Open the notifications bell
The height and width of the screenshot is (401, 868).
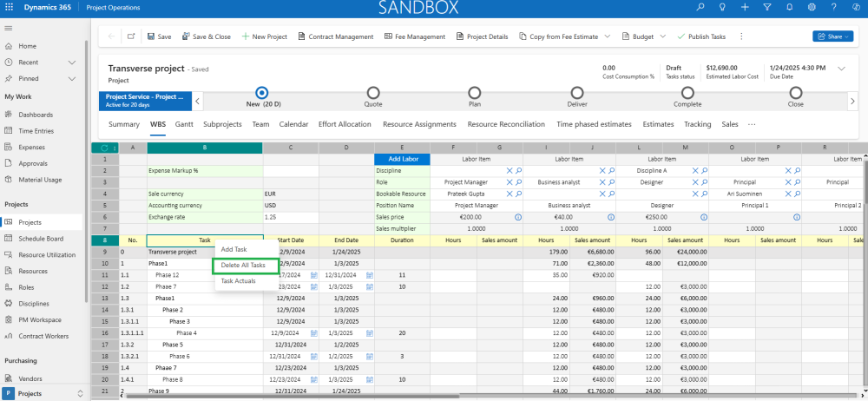789,7
